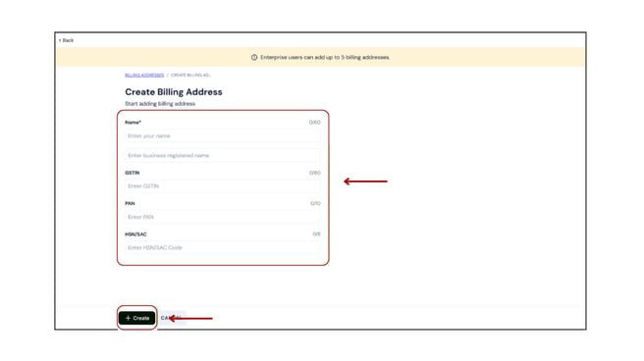This screenshot has height=361, width=644.
Task: Select the Enter GSTIN input field
Action: point(223,186)
